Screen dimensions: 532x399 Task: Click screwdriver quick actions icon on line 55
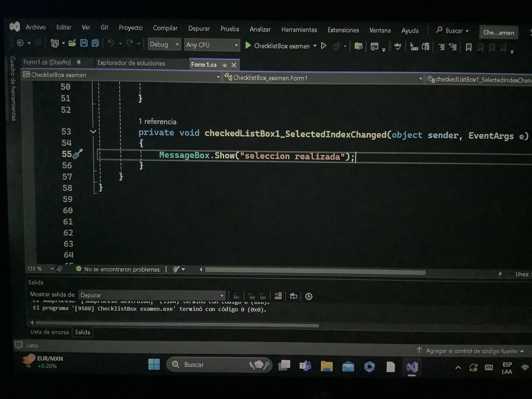point(77,154)
